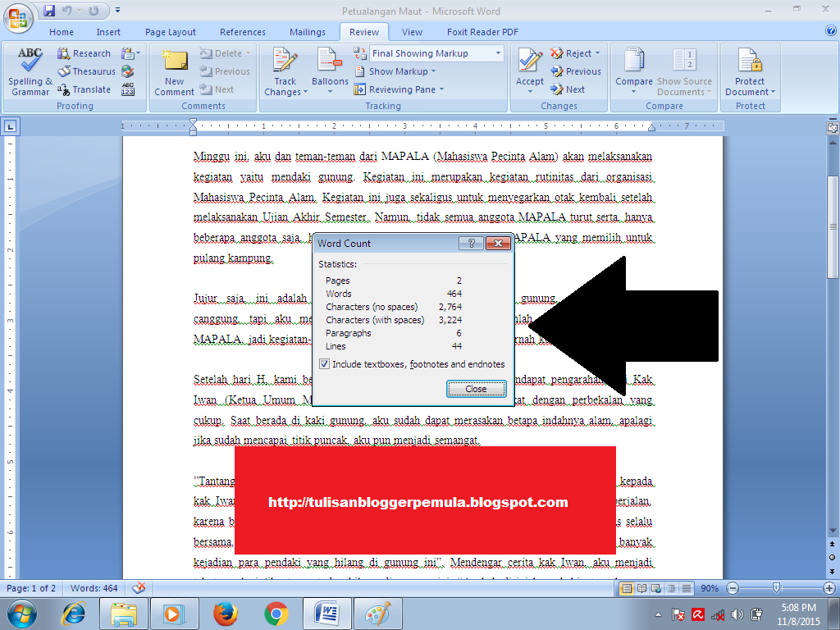The height and width of the screenshot is (630, 840).
Task: Click the Previous Page arrows on scrollbar
Action: pos(833,545)
